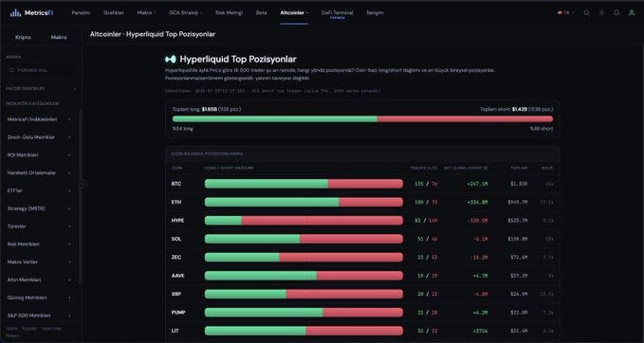The height and width of the screenshot is (343, 644).
Task: Open the DCA Strateji dropdown menu
Action: pyautogui.click(x=186, y=12)
